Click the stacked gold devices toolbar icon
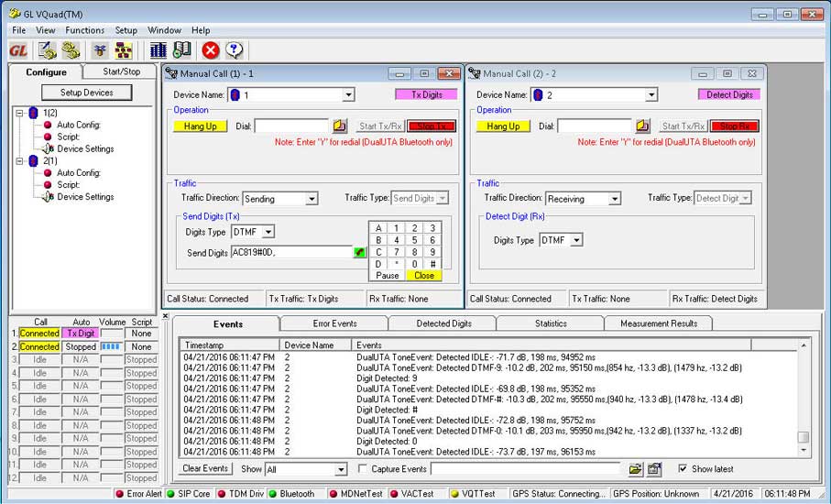Image resolution: width=831 pixels, height=504 pixels. point(71,51)
